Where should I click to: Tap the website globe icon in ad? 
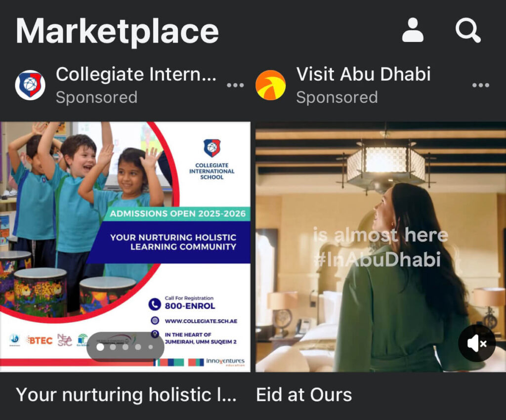pyautogui.click(x=155, y=321)
